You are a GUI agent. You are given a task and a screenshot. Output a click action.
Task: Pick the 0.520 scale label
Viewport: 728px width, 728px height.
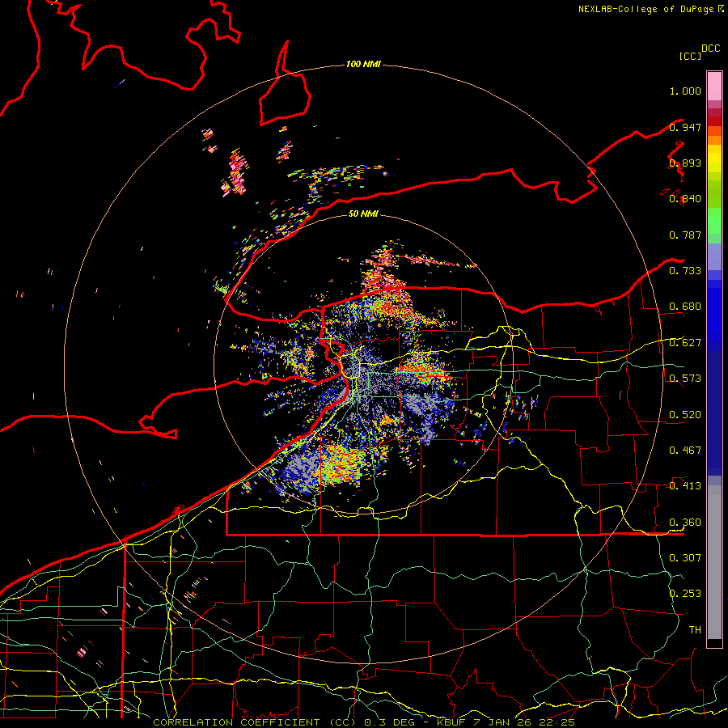[x=685, y=415]
